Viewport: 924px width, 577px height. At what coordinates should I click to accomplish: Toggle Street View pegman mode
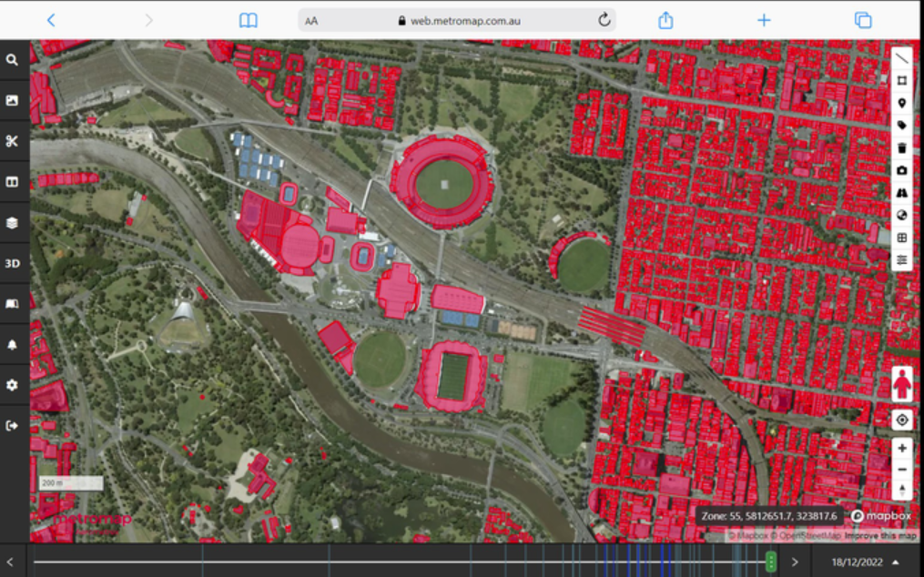(x=901, y=384)
